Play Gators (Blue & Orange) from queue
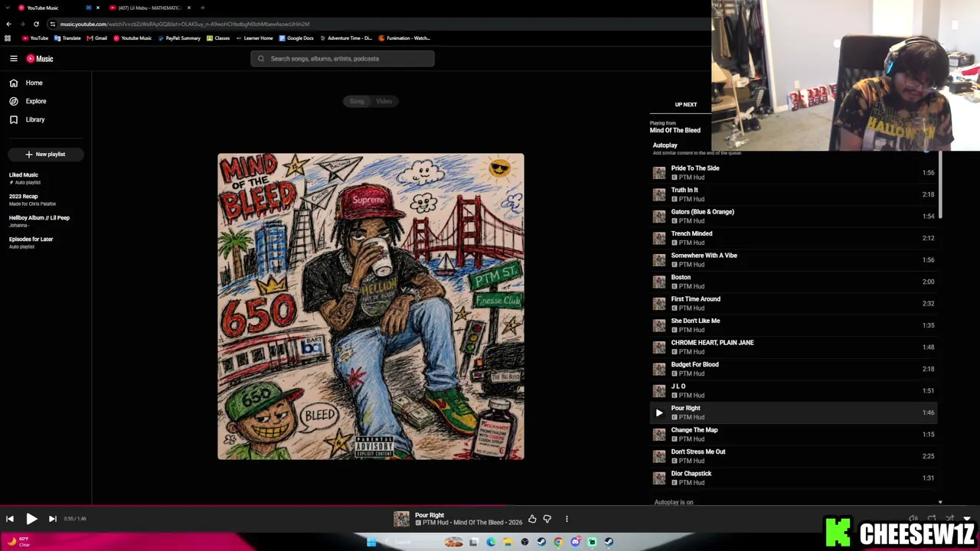This screenshot has width=980, height=551. point(794,217)
